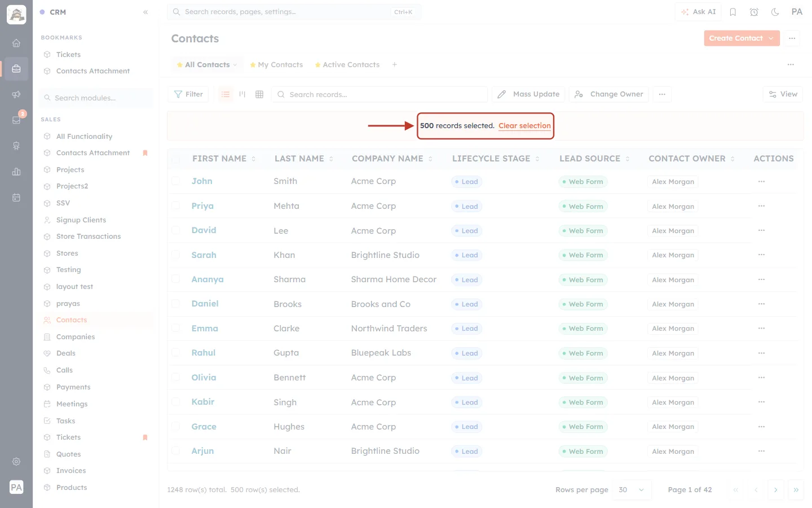Click the Search records input field
812x508 pixels.
coord(379,94)
